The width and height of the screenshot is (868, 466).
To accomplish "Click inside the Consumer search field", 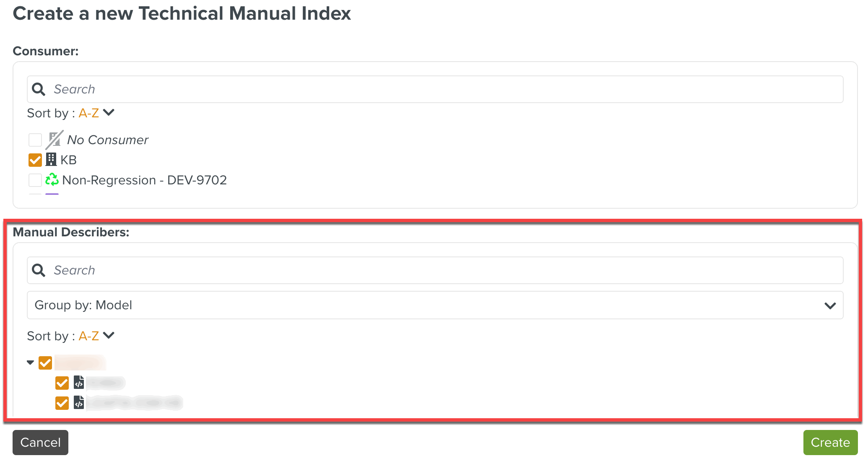I will pos(252,89).
